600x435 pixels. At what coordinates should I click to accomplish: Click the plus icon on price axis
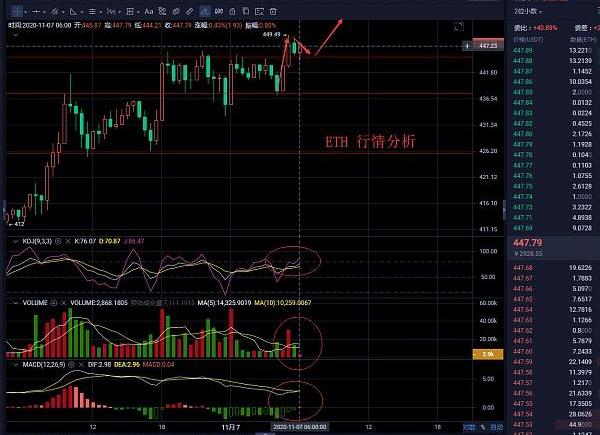point(468,46)
